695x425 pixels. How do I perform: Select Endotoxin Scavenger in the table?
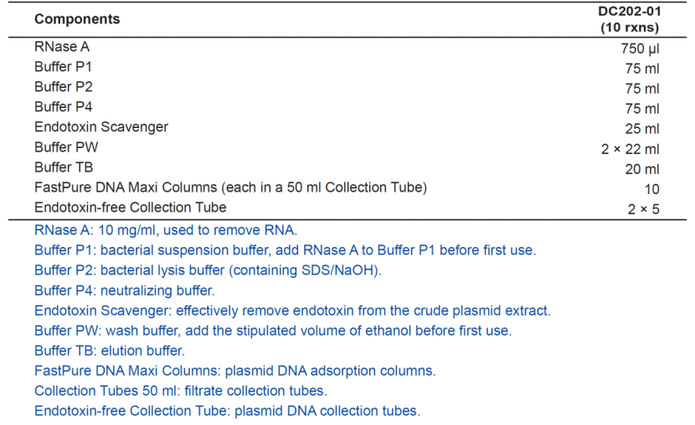point(101,127)
